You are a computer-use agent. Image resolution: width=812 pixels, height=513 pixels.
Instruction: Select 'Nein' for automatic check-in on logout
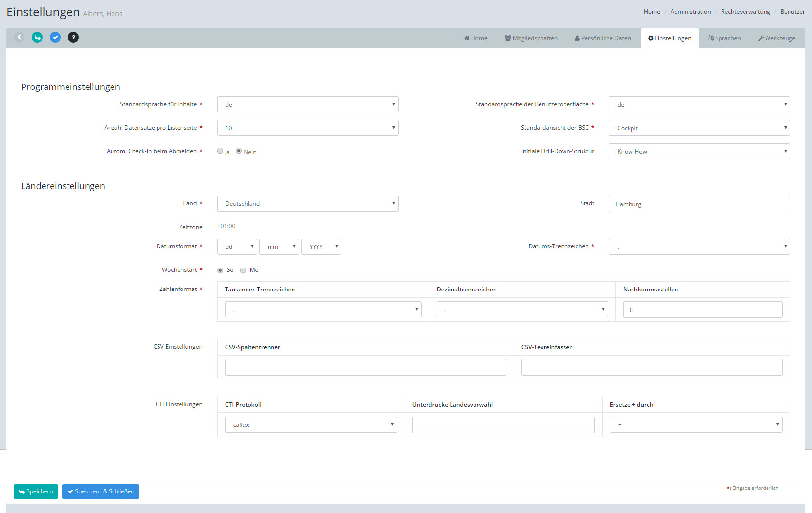tap(239, 151)
